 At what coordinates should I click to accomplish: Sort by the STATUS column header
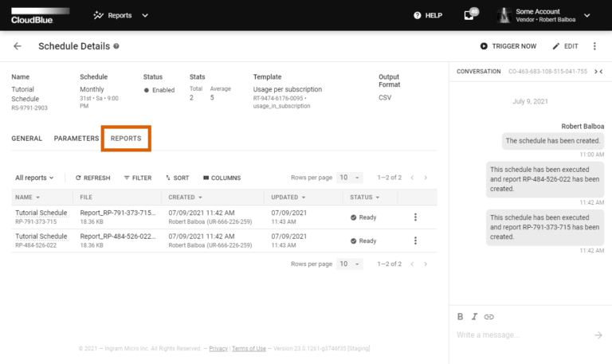(x=364, y=198)
